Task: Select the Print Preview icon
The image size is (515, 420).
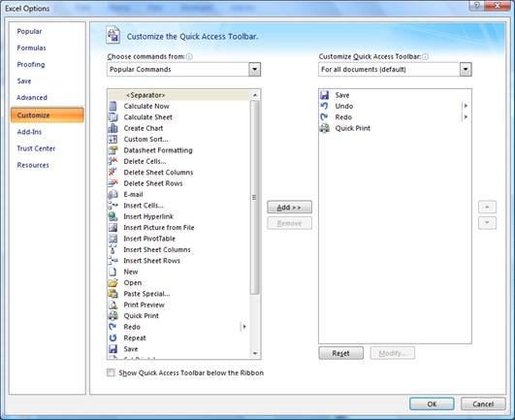Action: (113, 305)
